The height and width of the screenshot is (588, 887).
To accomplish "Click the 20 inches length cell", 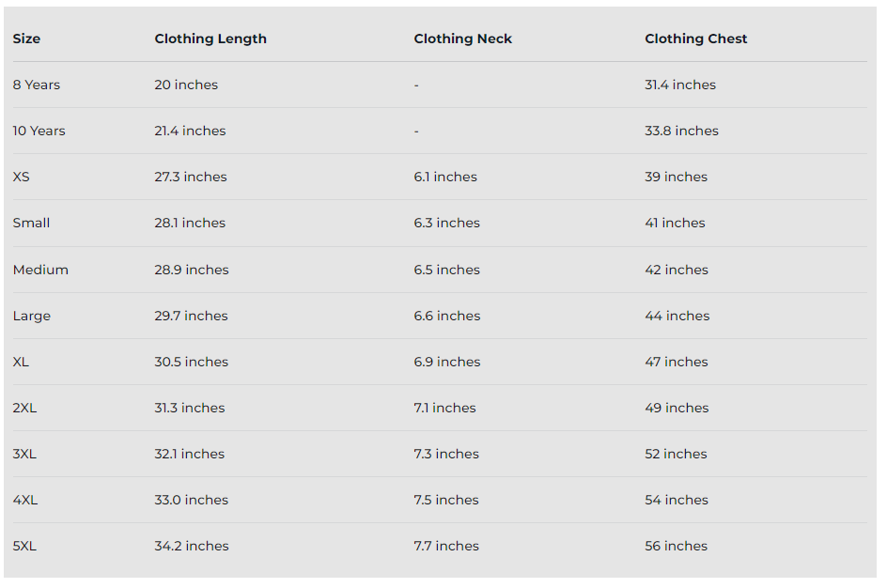I will coord(186,85).
